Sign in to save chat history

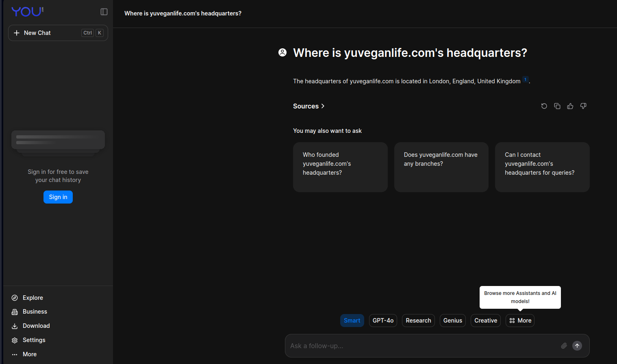(x=58, y=197)
